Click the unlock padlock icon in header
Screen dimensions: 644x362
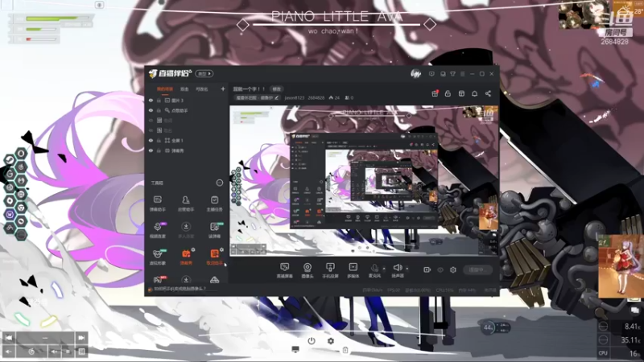[448, 93]
